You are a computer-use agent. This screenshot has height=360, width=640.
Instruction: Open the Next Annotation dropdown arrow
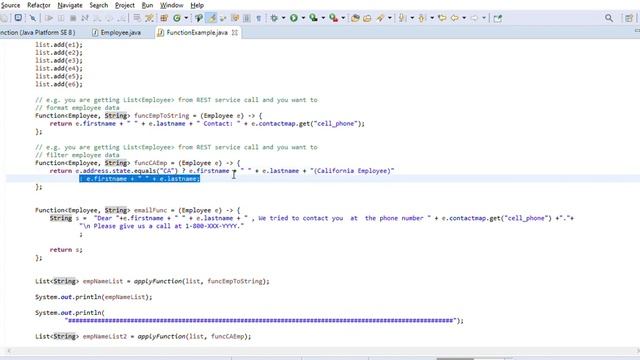coord(412,18)
